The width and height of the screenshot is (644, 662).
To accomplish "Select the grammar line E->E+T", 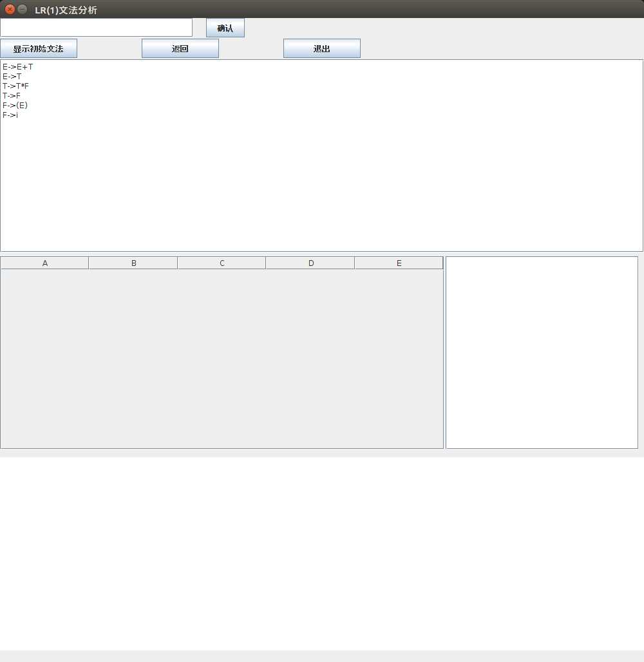I will point(18,67).
